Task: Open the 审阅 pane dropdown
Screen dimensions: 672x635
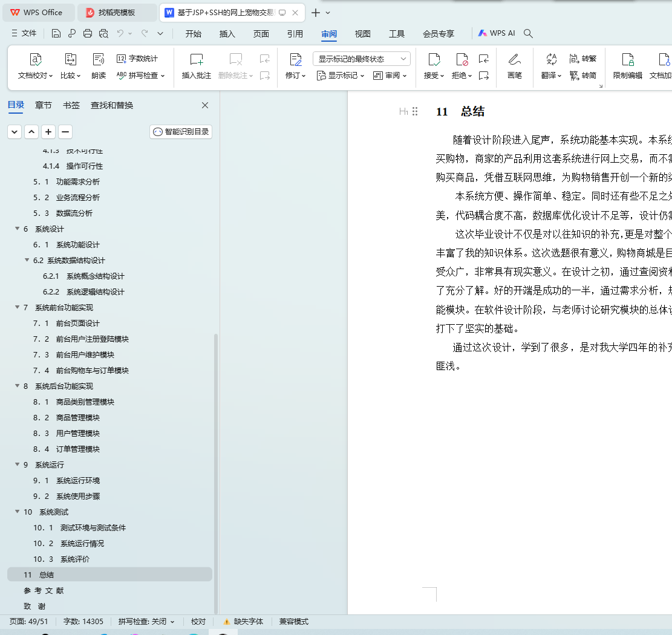Action: (390, 76)
